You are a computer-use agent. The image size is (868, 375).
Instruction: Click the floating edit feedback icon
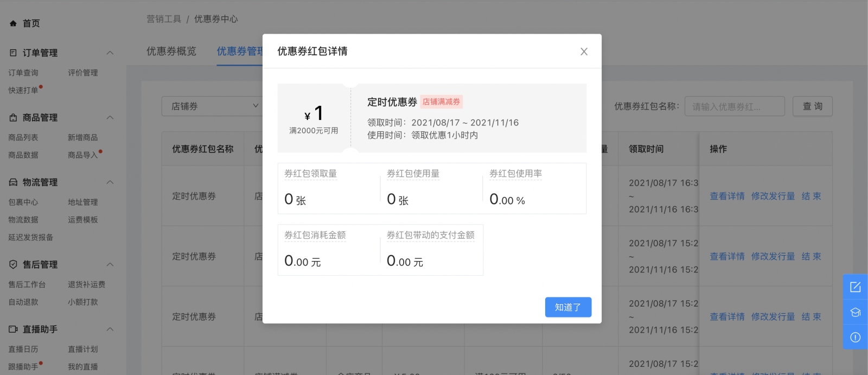(855, 287)
